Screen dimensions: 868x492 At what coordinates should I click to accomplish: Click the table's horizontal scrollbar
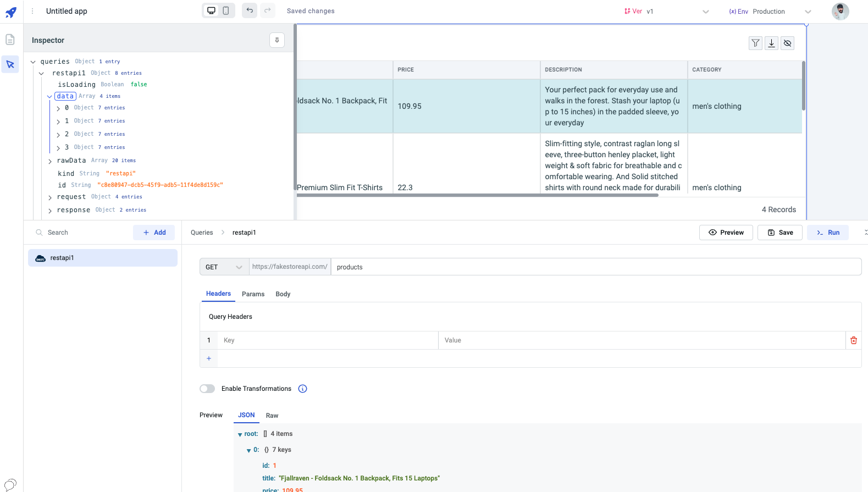pos(477,195)
